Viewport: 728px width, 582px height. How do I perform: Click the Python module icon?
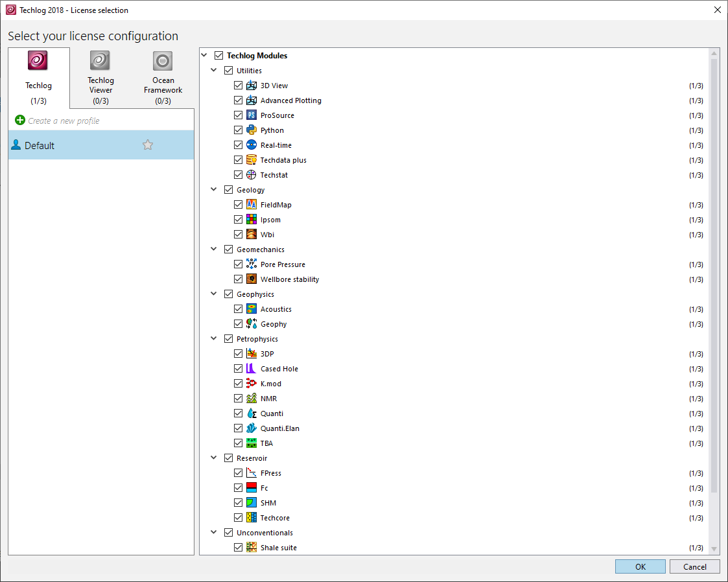pyautogui.click(x=251, y=130)
